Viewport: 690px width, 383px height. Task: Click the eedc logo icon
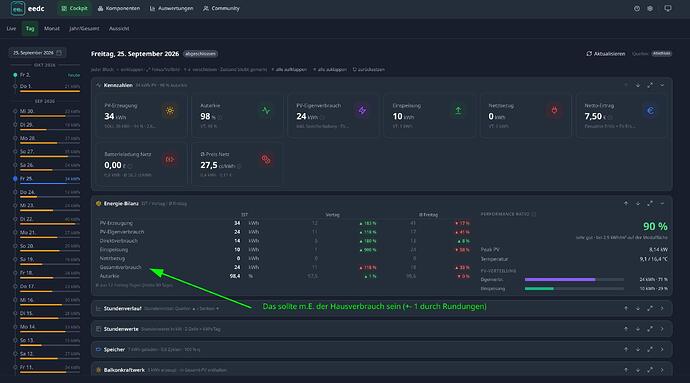[x=18, y=8]
